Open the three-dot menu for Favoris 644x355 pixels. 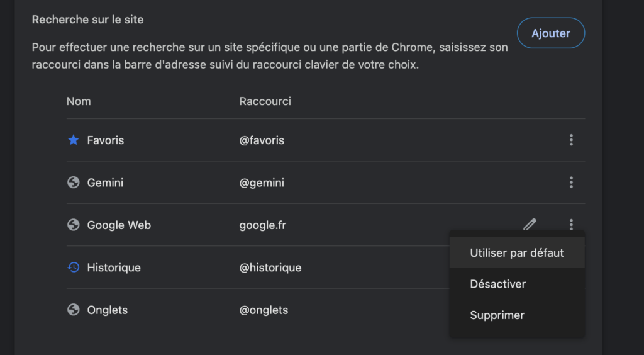(x=570, y=140)
